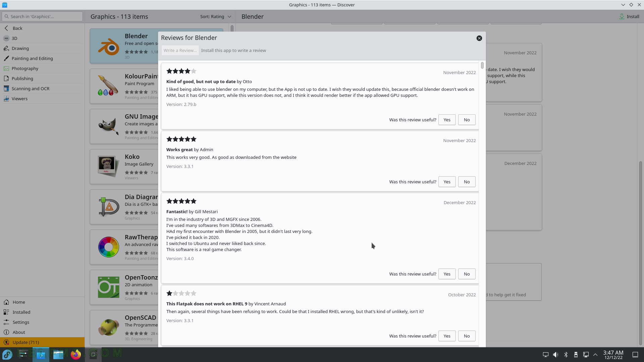Click the four-star rating on Otto's review
The height and width of the screenshot is (362, 644).
[x=181, y=71]
